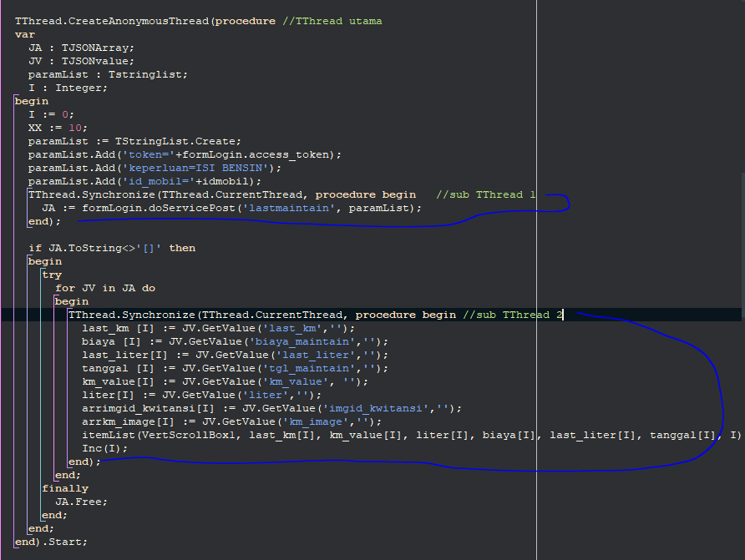Click the 'if JA.ToString<>'[]' then' line

(x=112, y=248)
